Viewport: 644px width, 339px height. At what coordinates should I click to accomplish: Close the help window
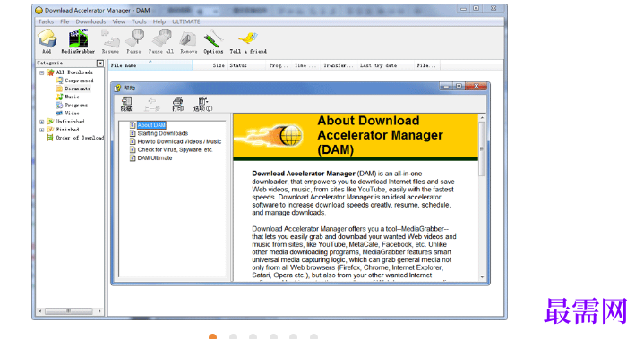476,86
